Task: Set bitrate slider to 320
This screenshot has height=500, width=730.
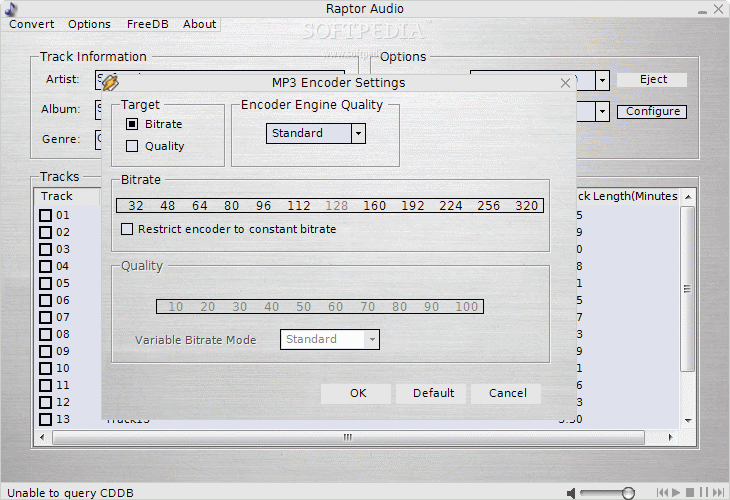Action: click(x=527, y=206)
